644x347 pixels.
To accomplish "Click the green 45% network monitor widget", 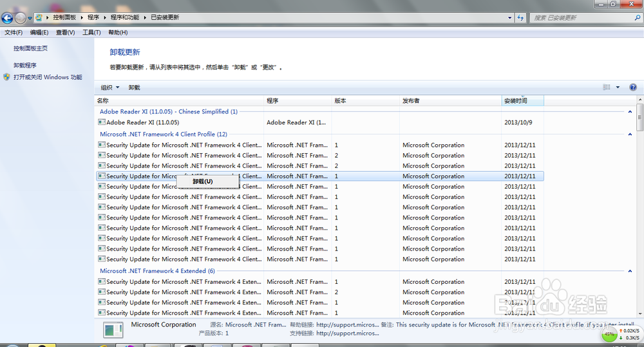I will pyautogui.click(x=609, y=335).
